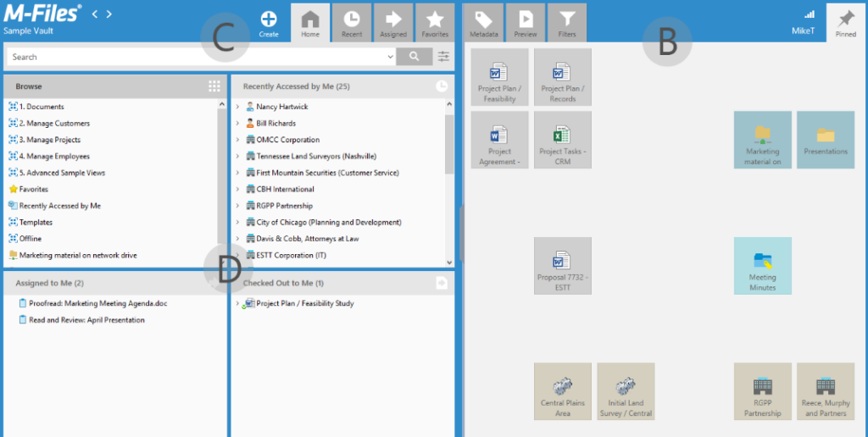Open pinned Reece, Murphy and Partners
868x437 pixels.
826,391
